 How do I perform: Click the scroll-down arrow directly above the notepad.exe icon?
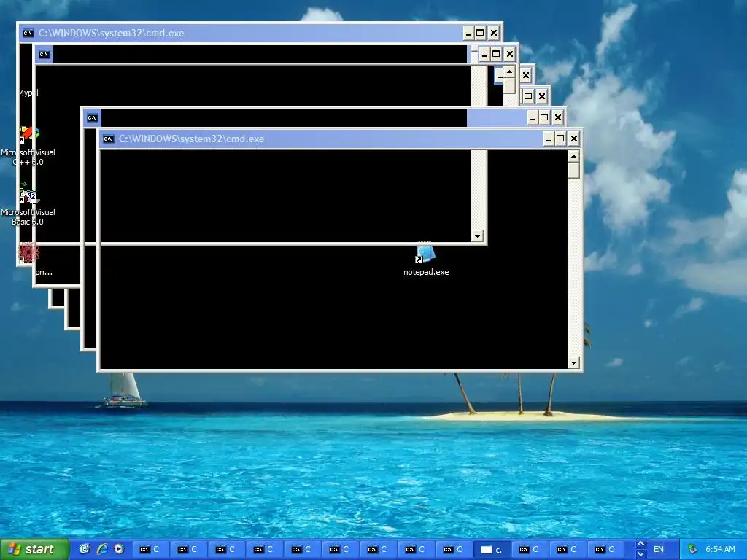click(x=477, y=236)
